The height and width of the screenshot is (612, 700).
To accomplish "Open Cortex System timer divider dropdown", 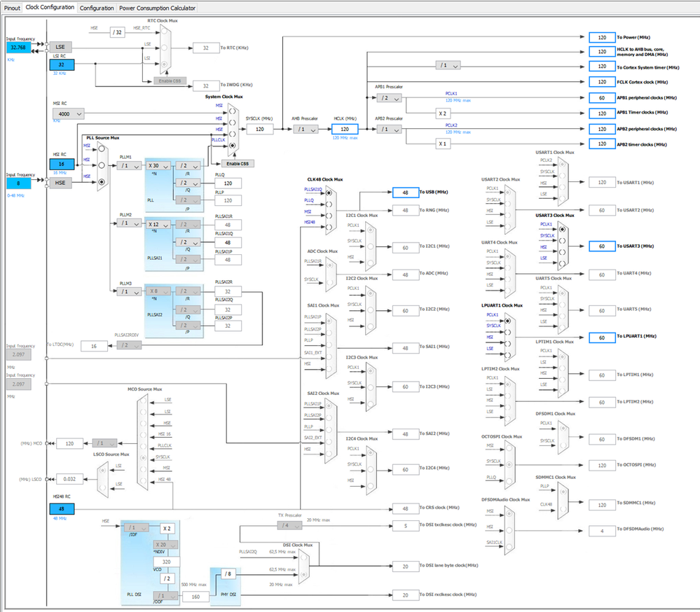I will point(448,66).
